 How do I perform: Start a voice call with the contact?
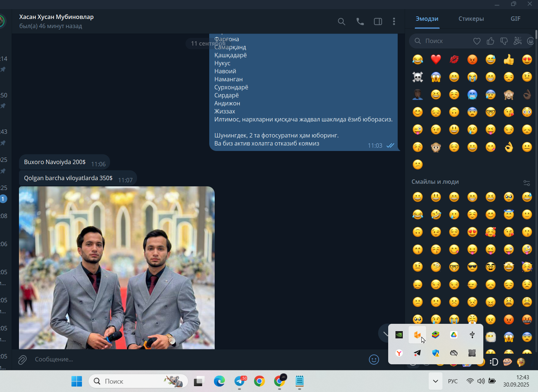click(x=360, y=22)
